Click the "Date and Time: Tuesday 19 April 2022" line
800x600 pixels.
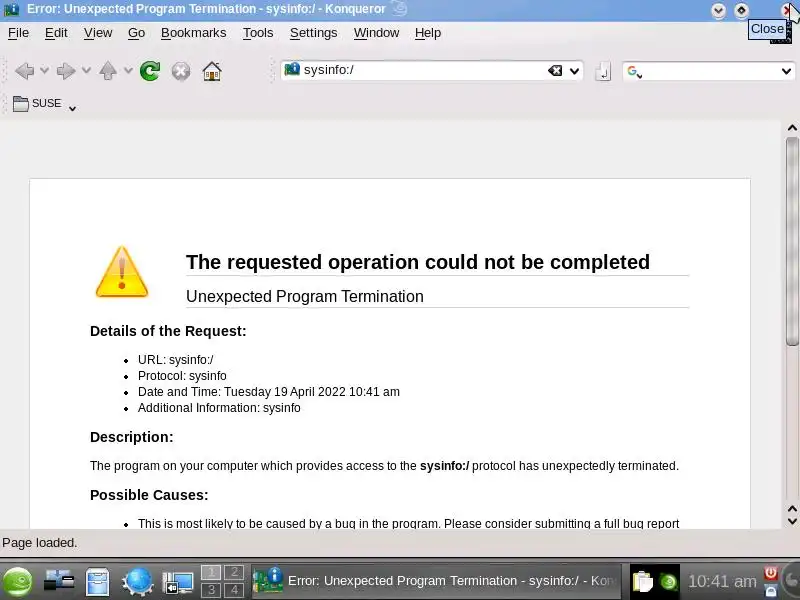pyautogui.click(x=269, y=392)
